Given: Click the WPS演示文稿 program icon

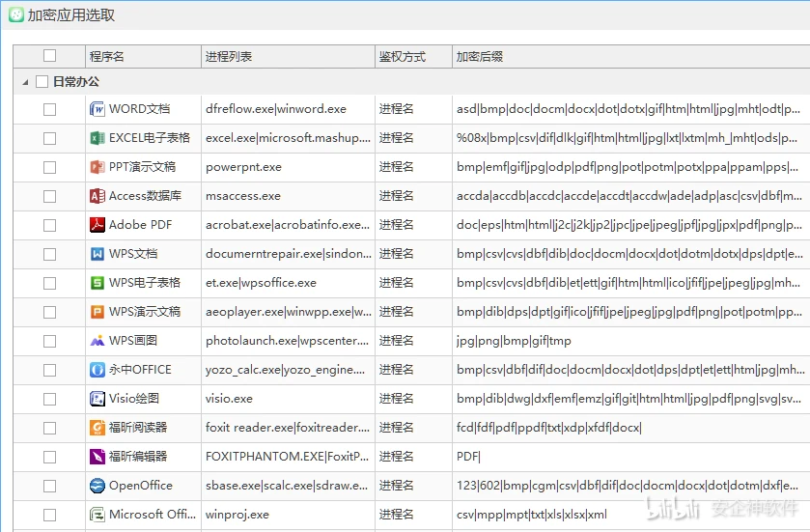Looking at the screenshot, I should (98, 312).
